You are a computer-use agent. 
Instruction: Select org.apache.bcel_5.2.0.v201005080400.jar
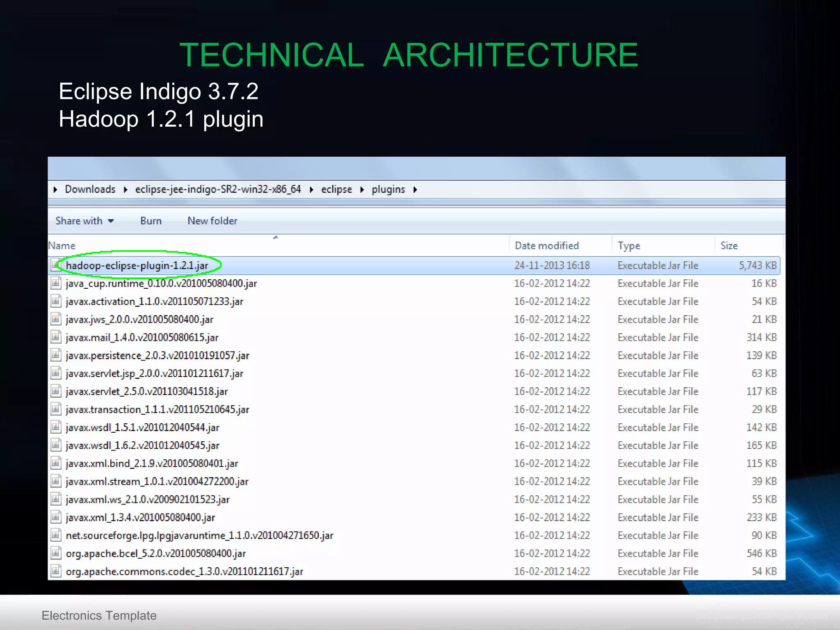point(156,554)
